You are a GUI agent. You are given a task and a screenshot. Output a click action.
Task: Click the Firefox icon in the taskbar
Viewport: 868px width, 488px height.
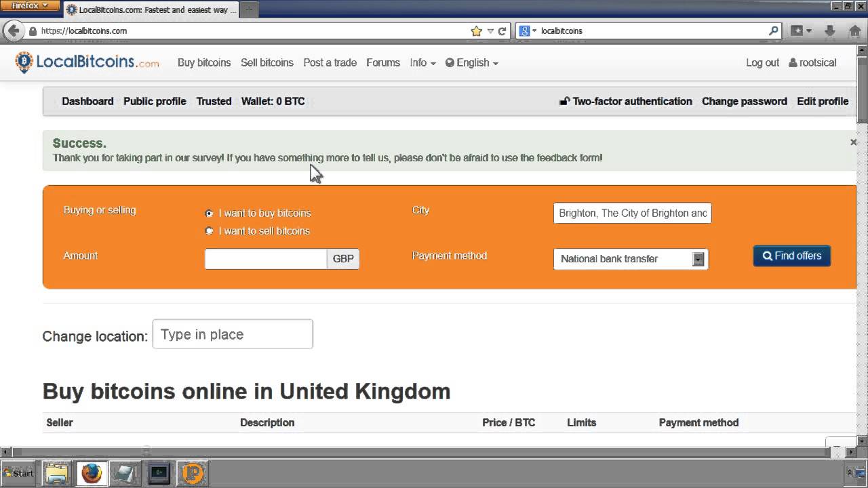pyautogui.click(x=92, y=473)
